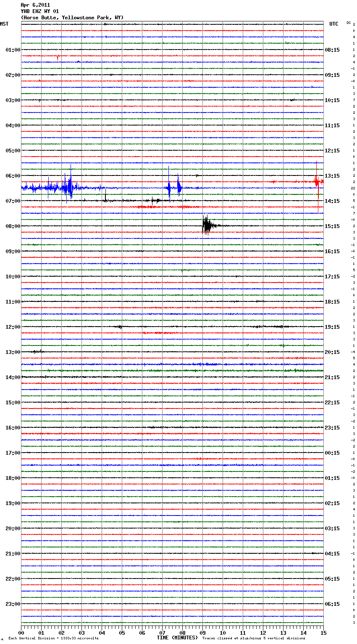Screen dimensions: 357x644
Task: Select the 09:00 MST time label
Action: coord(13,251)
